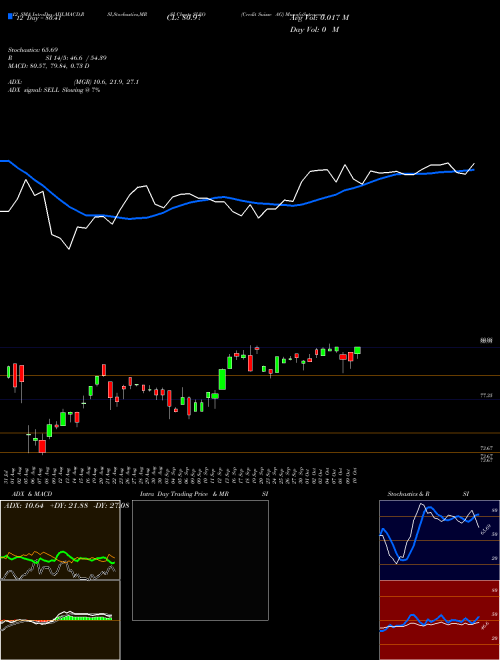The height and width of the screenshot is (660, 500).
Task: Select the 'MACD: 80.57, 79.84, 0.73 D' line
Action: tap(49, 66)
